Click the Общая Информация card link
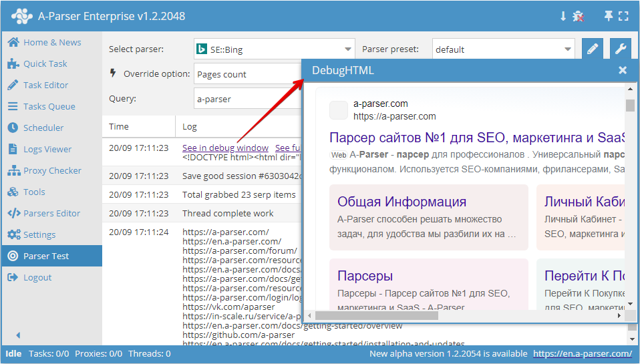640x364 pixels. coord(402,202)
